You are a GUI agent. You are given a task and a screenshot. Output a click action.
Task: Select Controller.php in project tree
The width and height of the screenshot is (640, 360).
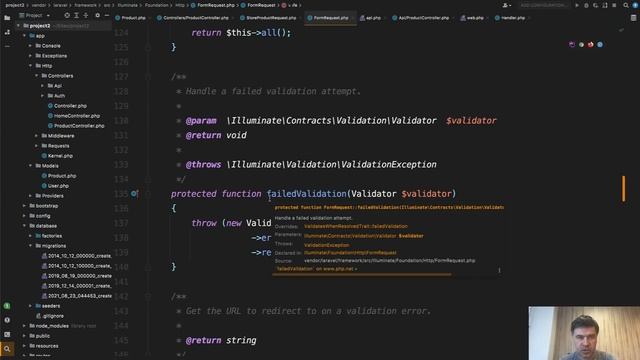(x=67, y=106)
